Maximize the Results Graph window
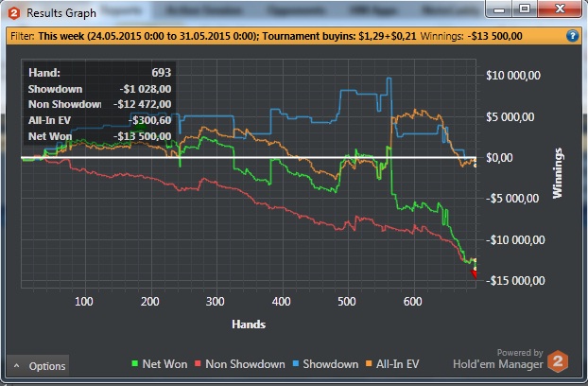 (x=525, y=9)
